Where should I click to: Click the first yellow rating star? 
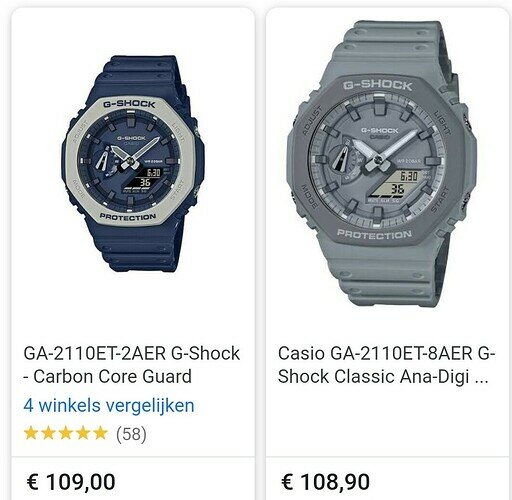[x=31, y=433]
